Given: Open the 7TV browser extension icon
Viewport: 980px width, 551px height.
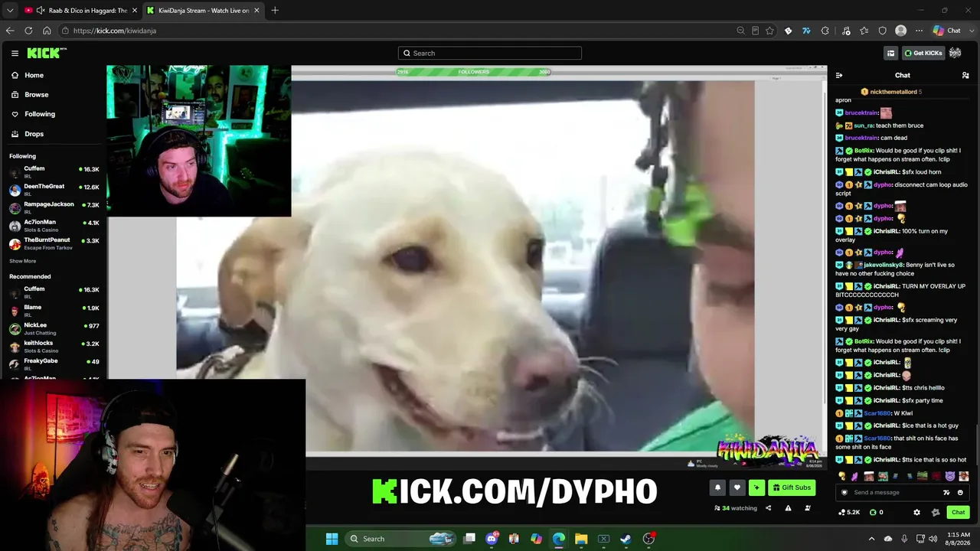Looking at the screenshot, I should click(806, 31).
